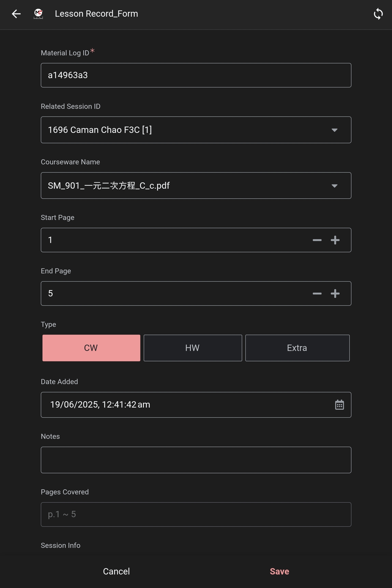Select the HW type option
Image resolution: width=392 pixels, height=588 pixels.
click(x=193, y=348)
